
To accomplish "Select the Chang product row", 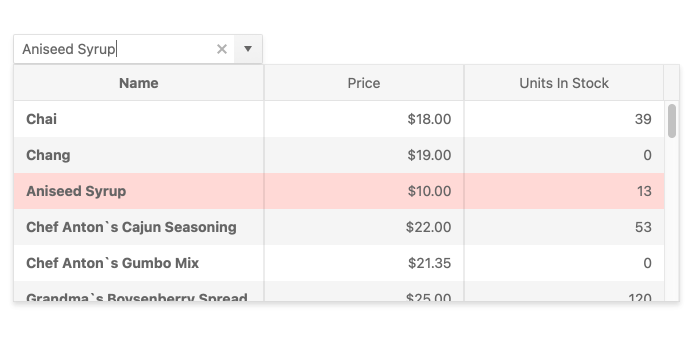I will [339, 155].
